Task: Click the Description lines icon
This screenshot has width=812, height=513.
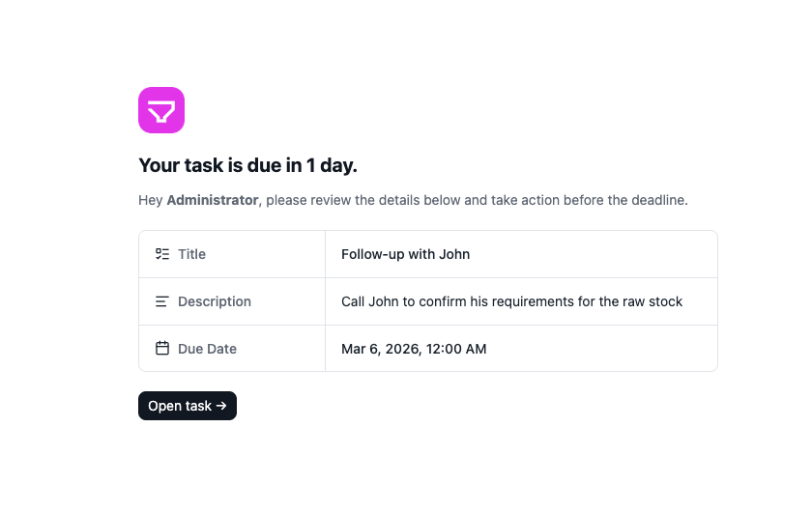Action: (162, 301)
